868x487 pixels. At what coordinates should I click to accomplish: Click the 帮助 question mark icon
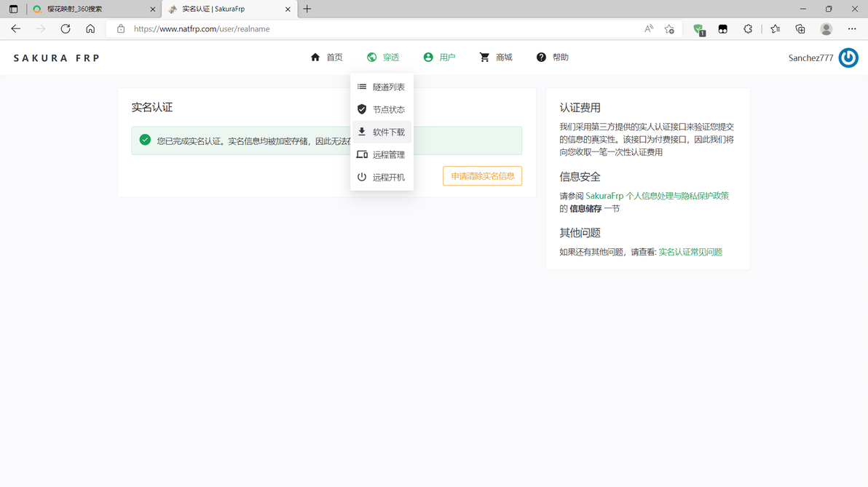tap(541, 57)
